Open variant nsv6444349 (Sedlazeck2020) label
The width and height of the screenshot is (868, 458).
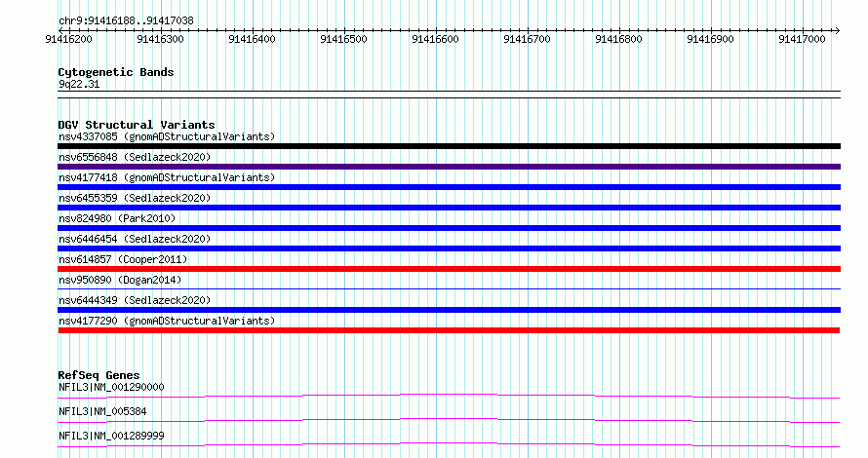(135, 300)
